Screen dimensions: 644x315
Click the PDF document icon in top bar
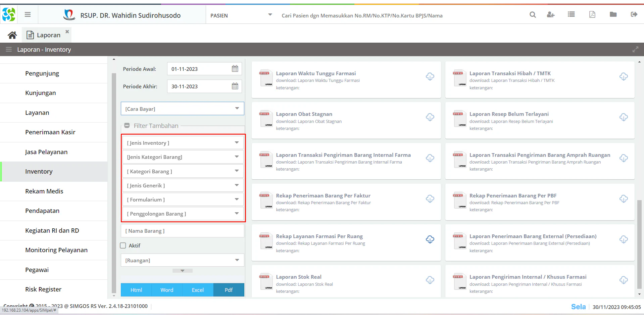click(x=592, y=14)
